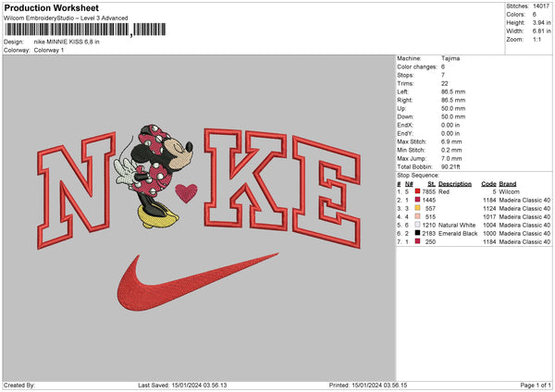Viewport: 555px width, 392px height.
Task: Select design name 'nike MINNIE KISS 6,8 in'
Action: [x=67, y=42]
